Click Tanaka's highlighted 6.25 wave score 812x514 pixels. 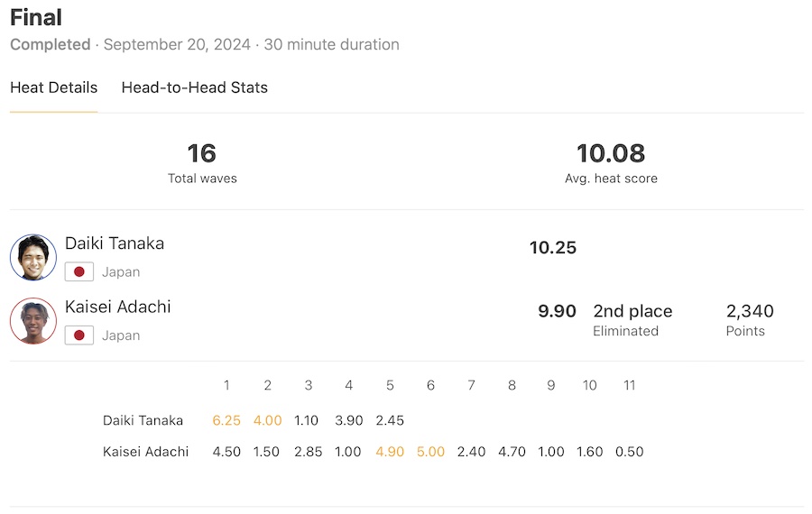point(226,420)
